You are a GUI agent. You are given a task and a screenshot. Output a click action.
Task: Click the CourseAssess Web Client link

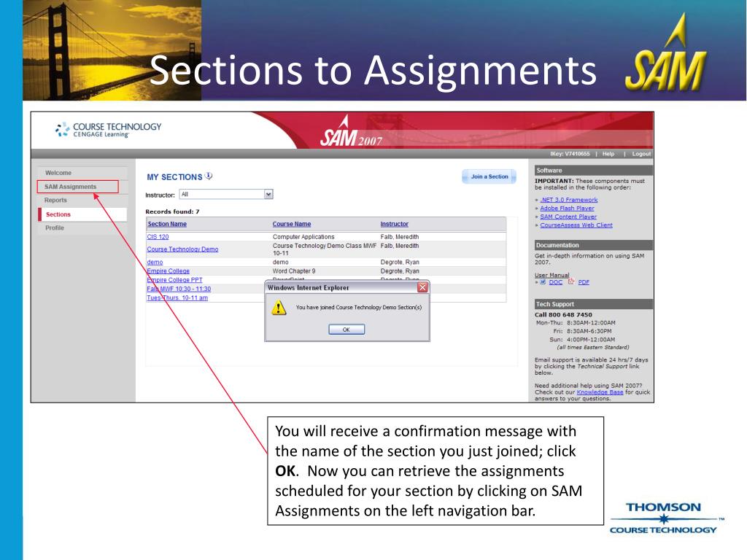(576, 225)
